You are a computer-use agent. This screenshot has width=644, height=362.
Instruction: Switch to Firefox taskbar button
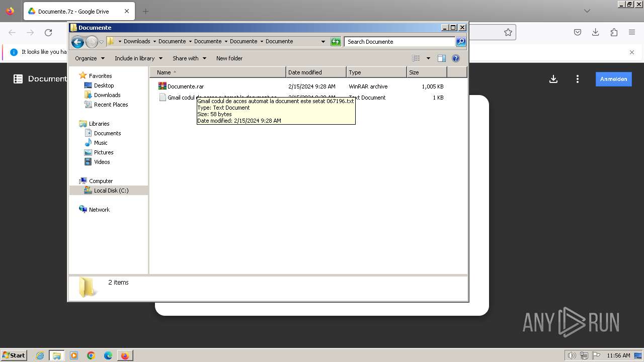(125, 355)
